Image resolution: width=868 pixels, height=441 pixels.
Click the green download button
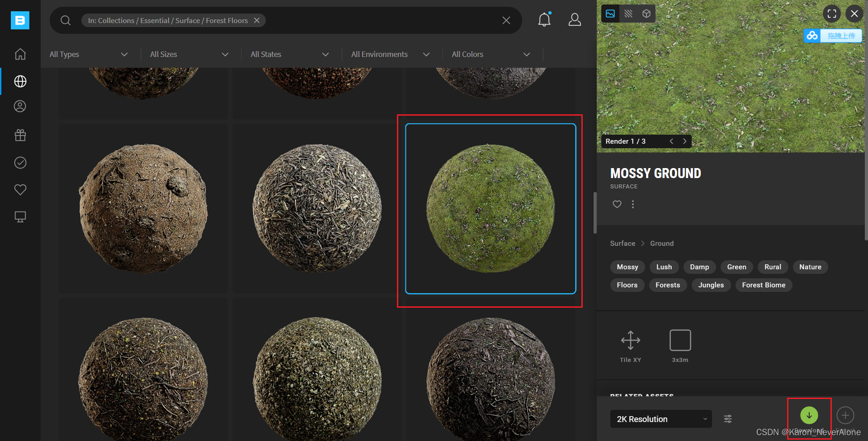coord(809,415)
